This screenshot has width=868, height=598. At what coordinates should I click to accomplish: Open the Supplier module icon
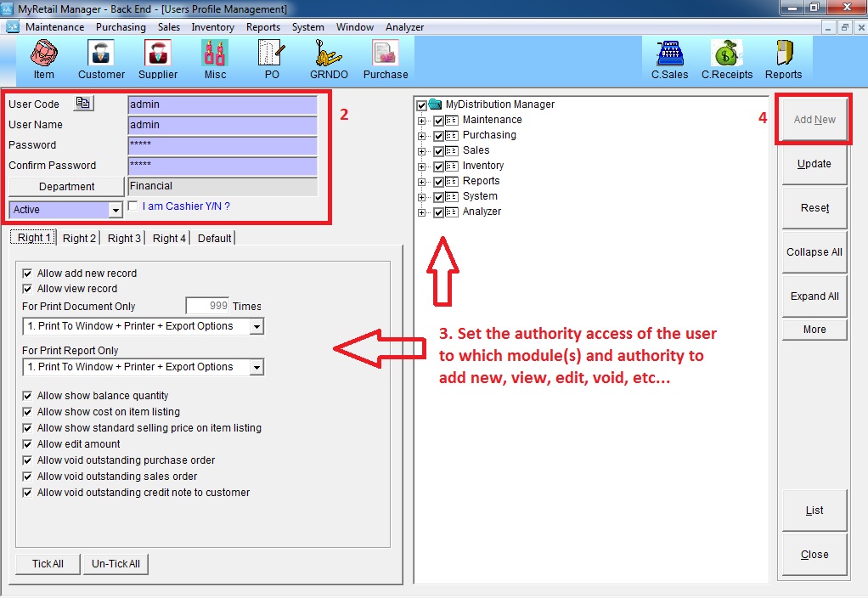pos(158,56)
